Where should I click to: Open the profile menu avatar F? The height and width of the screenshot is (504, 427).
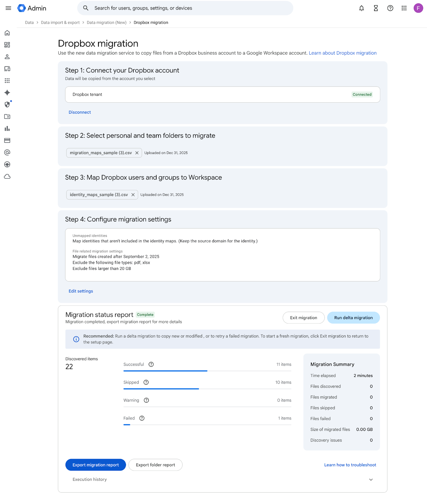tap(418, 8)
